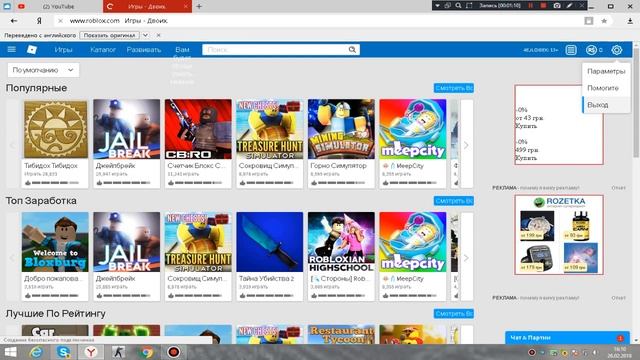Click the Counter-Strike taskbar icon
This screenshot has width=640, height=360.
(x=119, y=352)
